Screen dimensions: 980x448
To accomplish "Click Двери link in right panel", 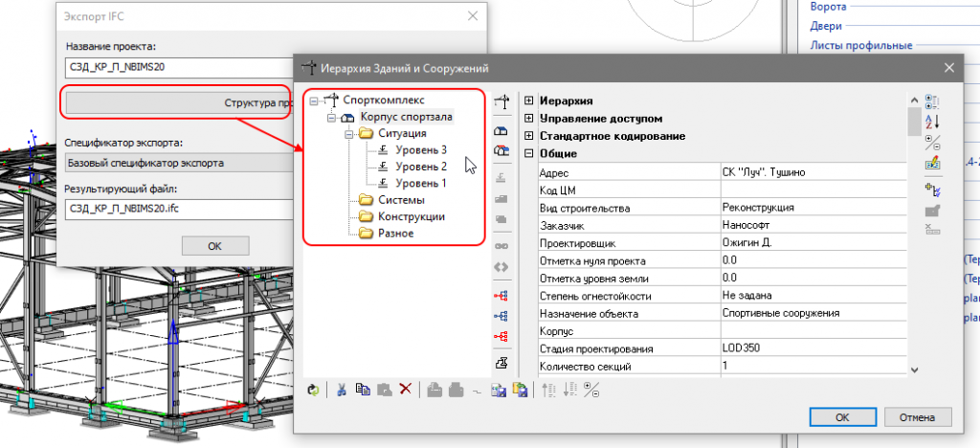I will pos(826,26).
